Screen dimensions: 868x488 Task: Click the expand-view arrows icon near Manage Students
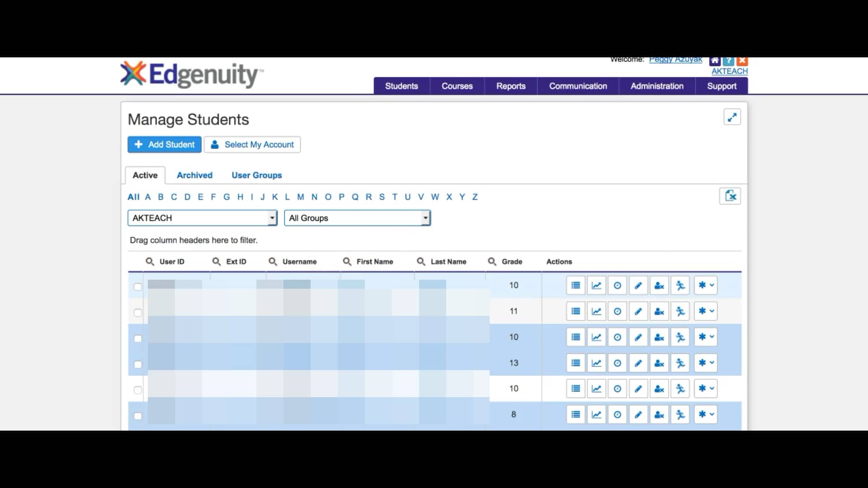(732, 117)
